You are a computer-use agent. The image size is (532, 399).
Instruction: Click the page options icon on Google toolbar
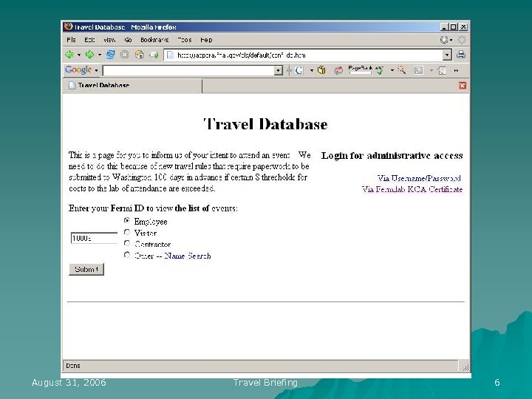(x=442, y=71)
